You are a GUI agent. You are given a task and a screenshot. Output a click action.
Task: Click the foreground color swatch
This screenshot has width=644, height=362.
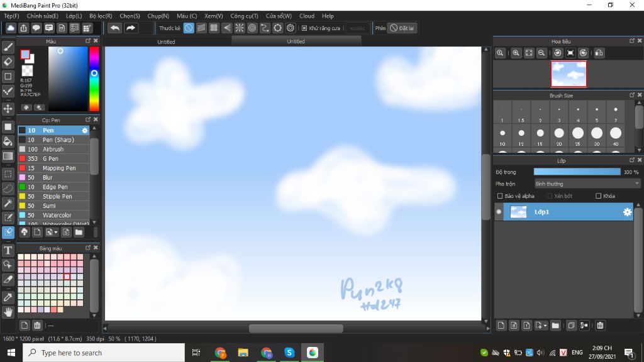(x=25, y=55)
